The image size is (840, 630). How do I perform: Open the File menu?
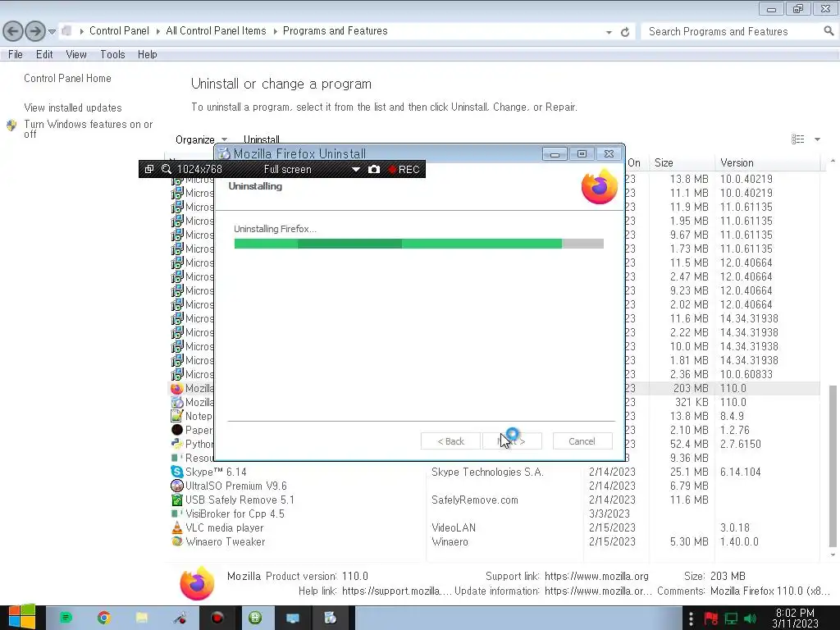(x=15, y=55)
